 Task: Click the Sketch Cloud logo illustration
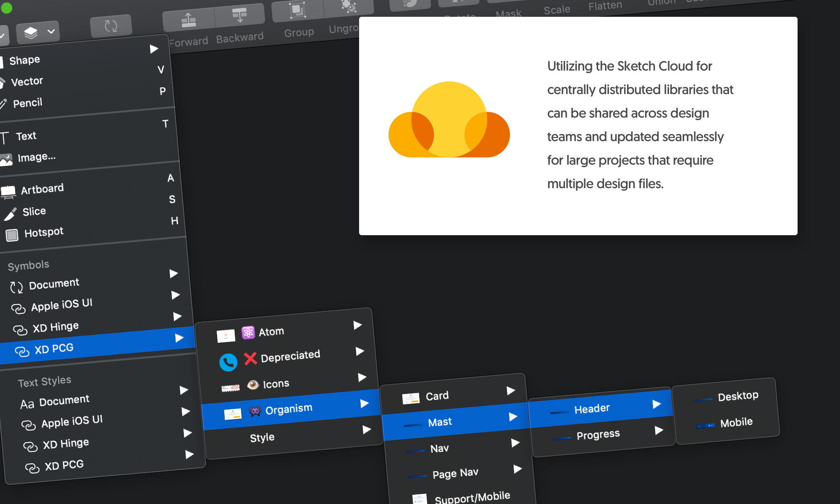[x=449, y=120]
